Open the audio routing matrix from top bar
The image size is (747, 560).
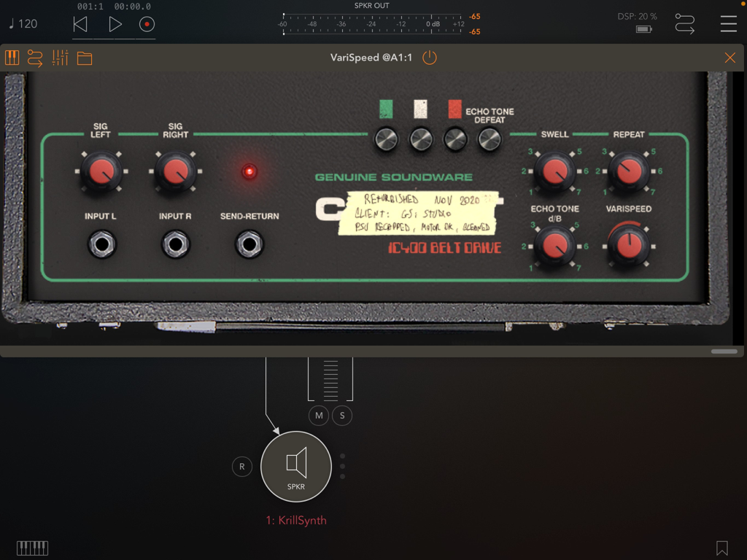point(684,23)
